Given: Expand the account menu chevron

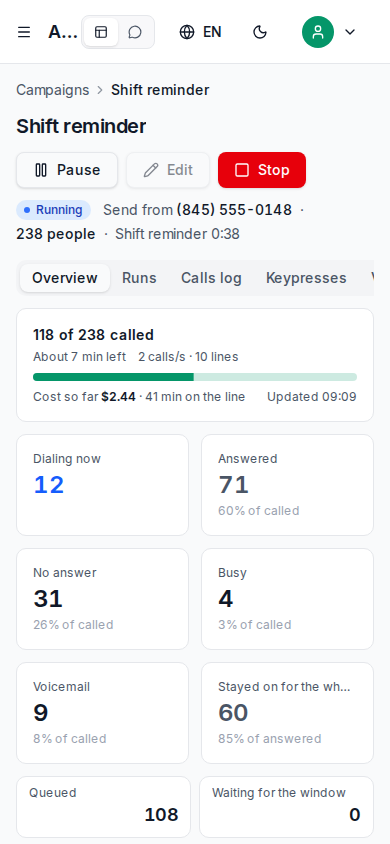Looking at the screenshot, I should coord(350,32).
